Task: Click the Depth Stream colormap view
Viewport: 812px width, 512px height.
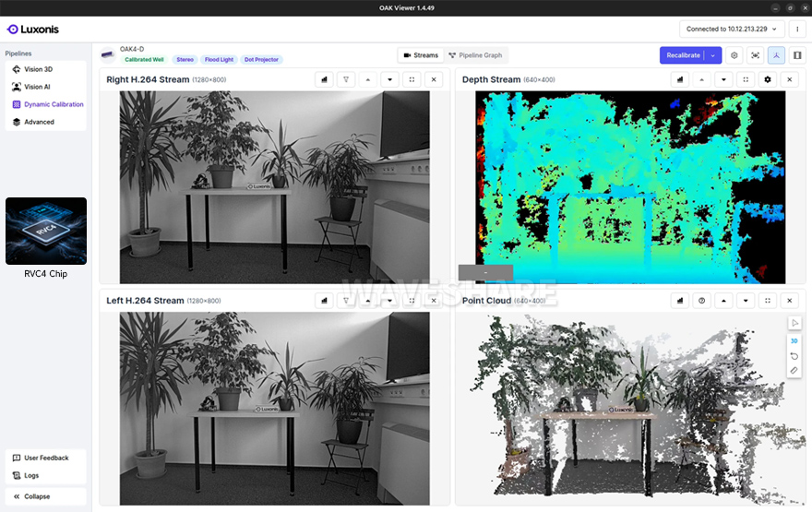Action: click(630, 187)
